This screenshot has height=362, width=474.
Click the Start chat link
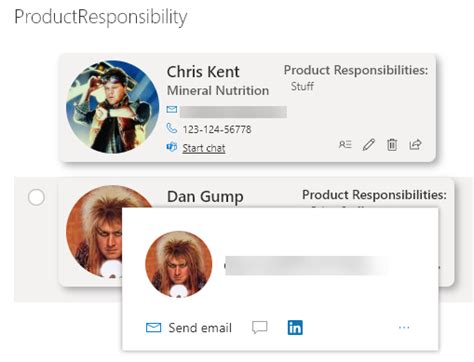(204, 148)
